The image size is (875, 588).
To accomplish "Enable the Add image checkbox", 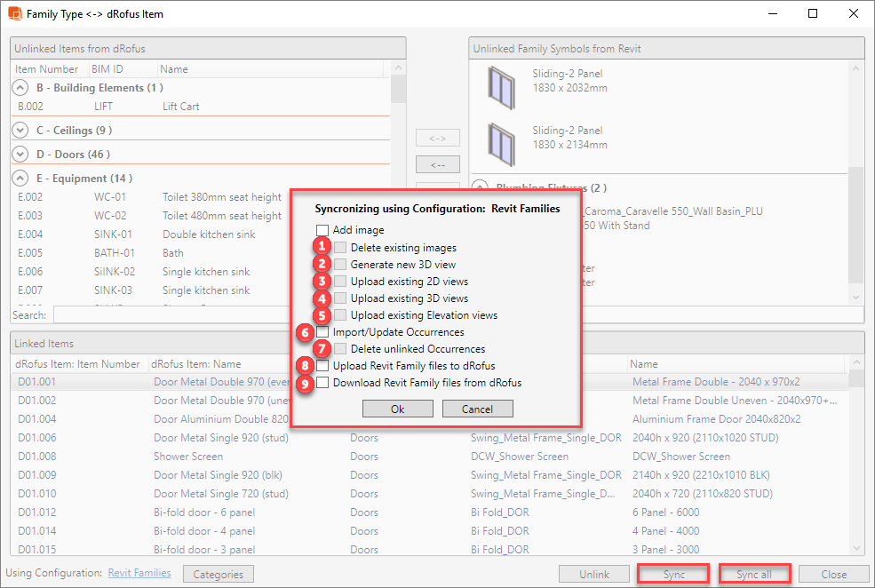I will coord(322,231).
